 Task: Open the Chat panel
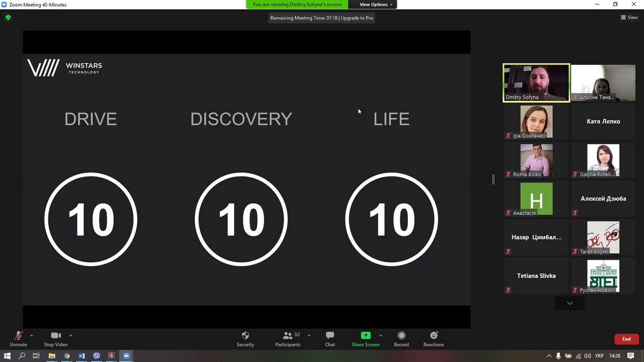(x=330, y=338)
